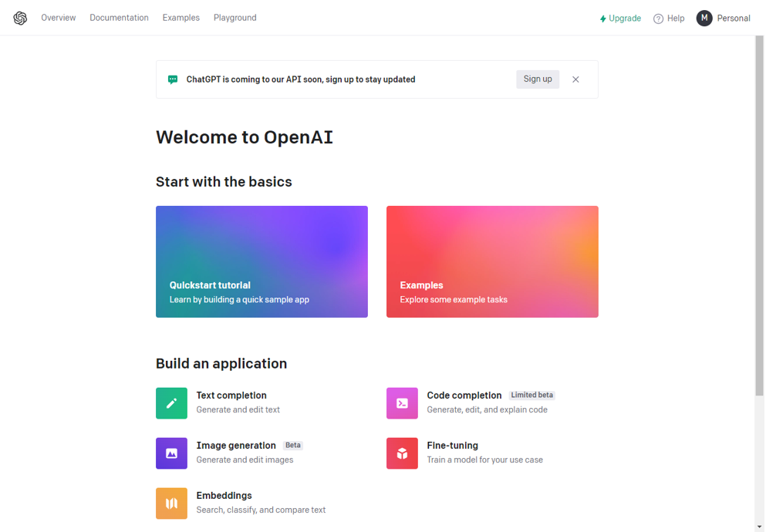Open the Text completion link
The image size is (766, 532).
tap(231, 396)
